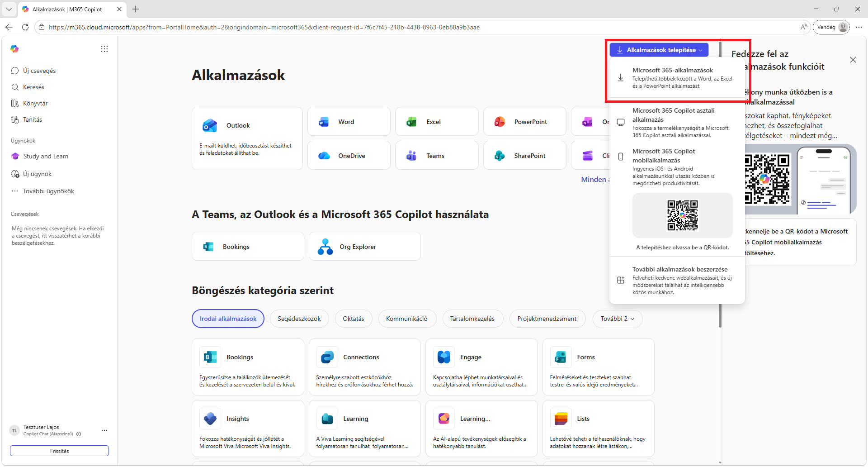The image size is (868, 467).
Task: Open the OneDrive app tile
Action: tap(349, 156)
